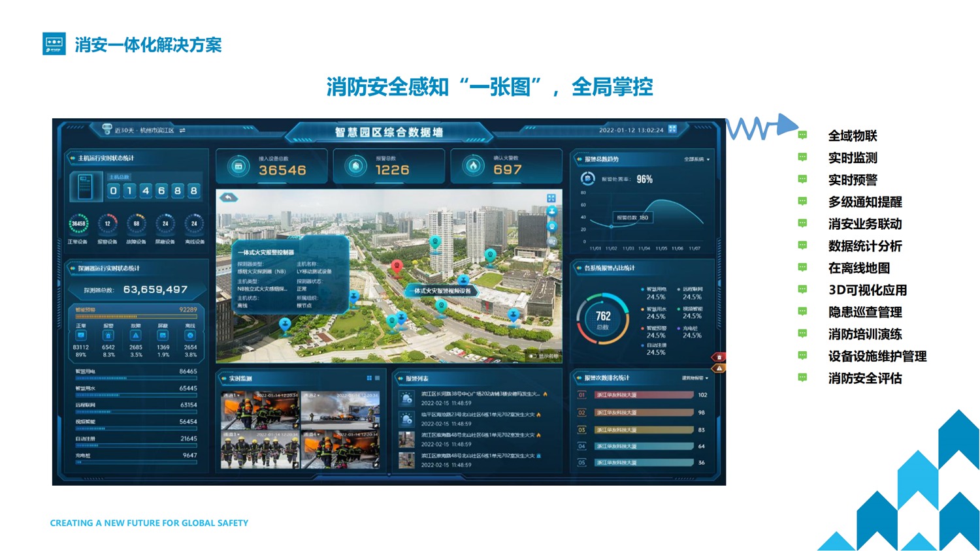Click the red alarm marker on the map
This screenshot has height=551, width=980.
[x=397, y=266]
